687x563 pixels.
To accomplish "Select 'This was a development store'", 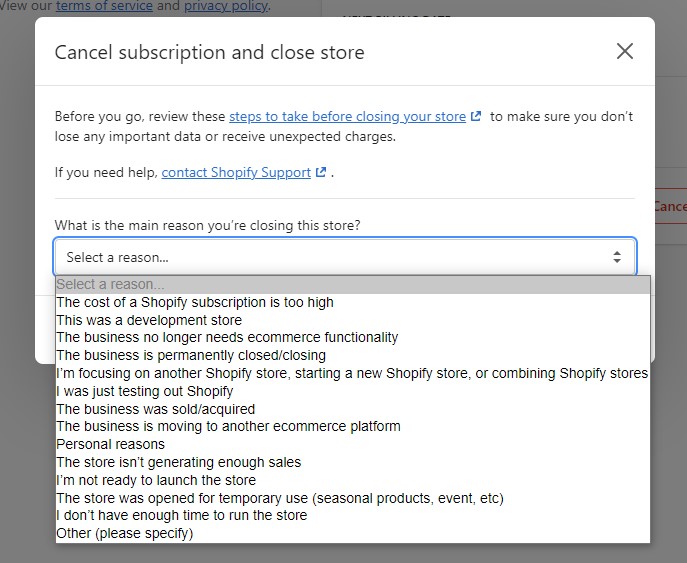I will point(353,320).
